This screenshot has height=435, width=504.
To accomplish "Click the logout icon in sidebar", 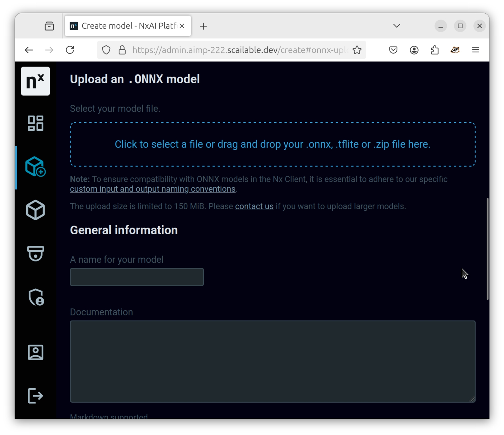I will 35,396.
